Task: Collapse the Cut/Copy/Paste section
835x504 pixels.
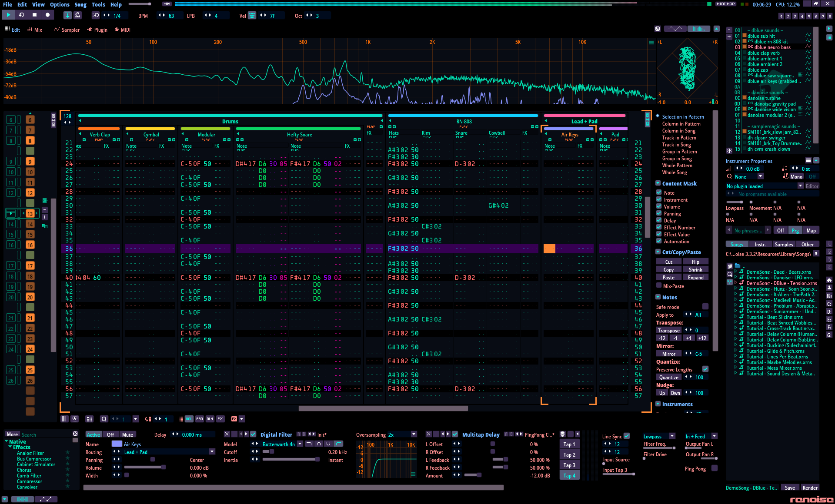Action: pos(658,252)
